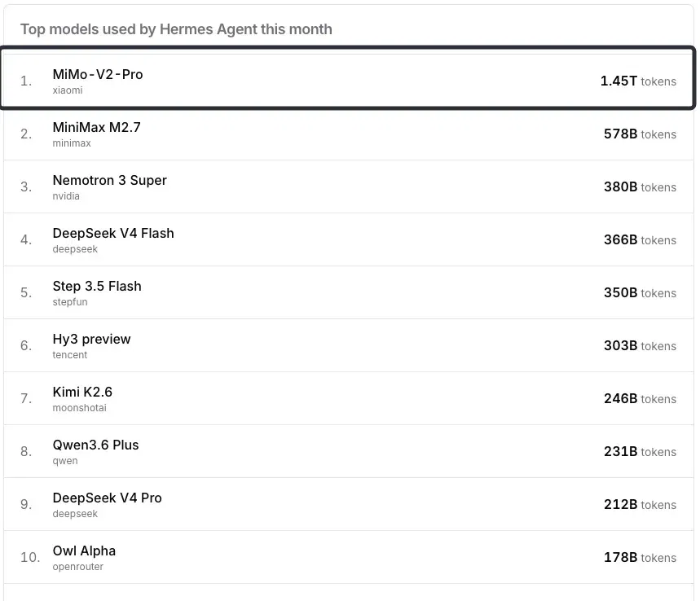Open Hy3 preview from the model list

[x=348, y=345]
